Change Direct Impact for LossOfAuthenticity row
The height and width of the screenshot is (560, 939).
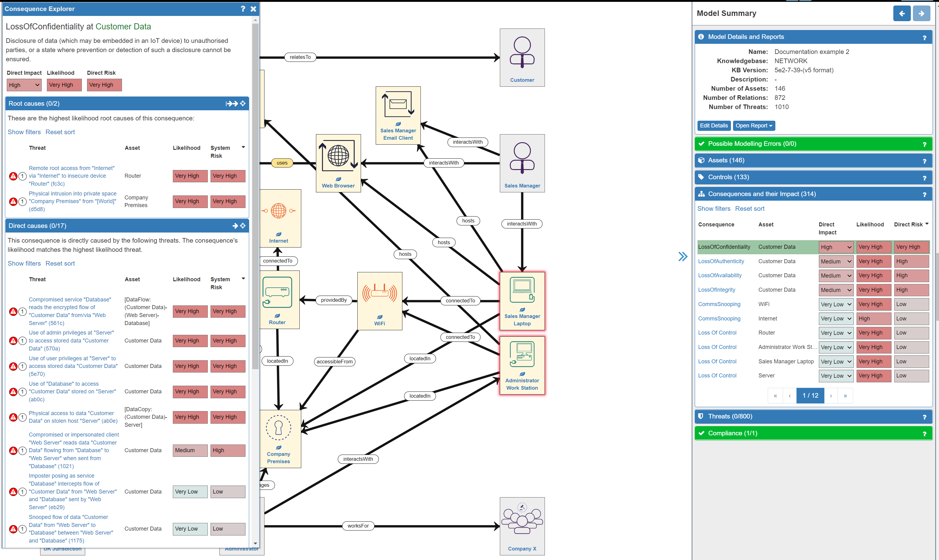point(836,261)
